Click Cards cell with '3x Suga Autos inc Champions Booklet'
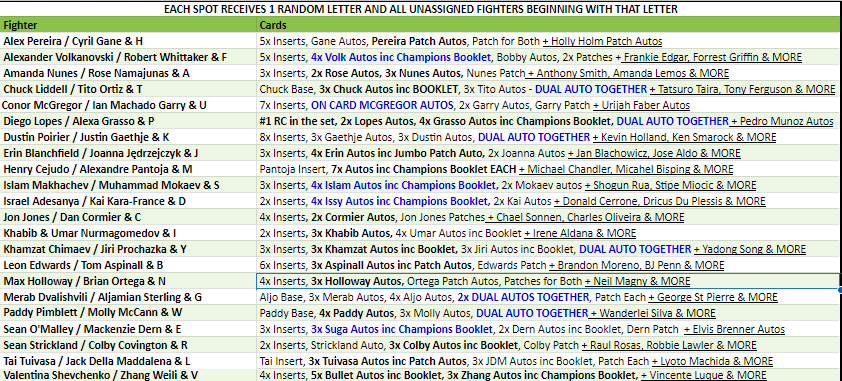 point(549,329)
